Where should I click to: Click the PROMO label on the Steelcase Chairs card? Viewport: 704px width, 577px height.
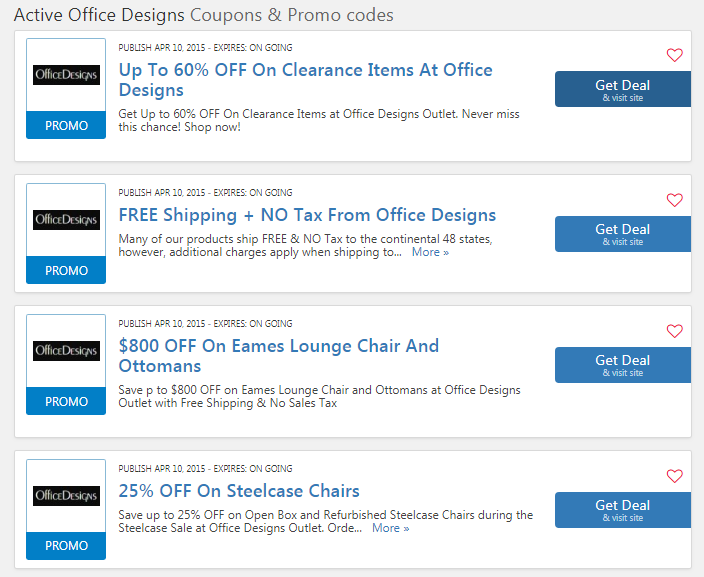point(66,546)
